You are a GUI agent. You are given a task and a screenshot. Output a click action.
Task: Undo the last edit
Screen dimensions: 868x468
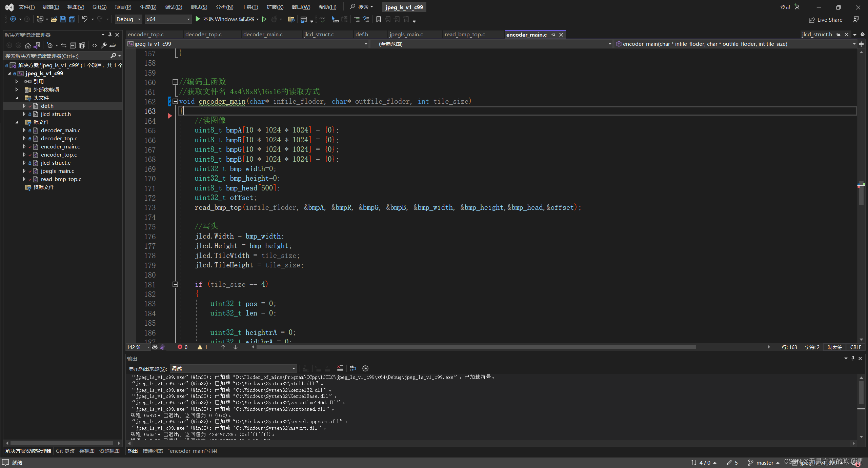coord(85,19)
